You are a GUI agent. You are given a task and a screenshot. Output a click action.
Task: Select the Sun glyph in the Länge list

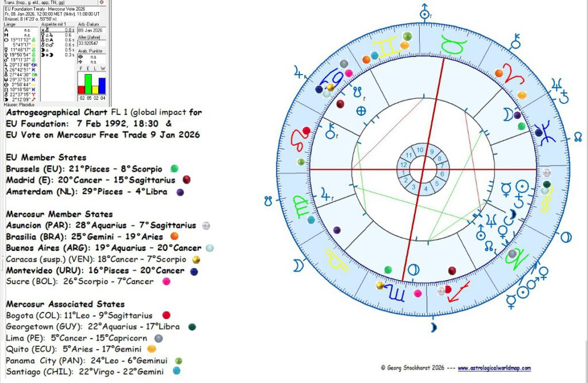pos(6,39)
